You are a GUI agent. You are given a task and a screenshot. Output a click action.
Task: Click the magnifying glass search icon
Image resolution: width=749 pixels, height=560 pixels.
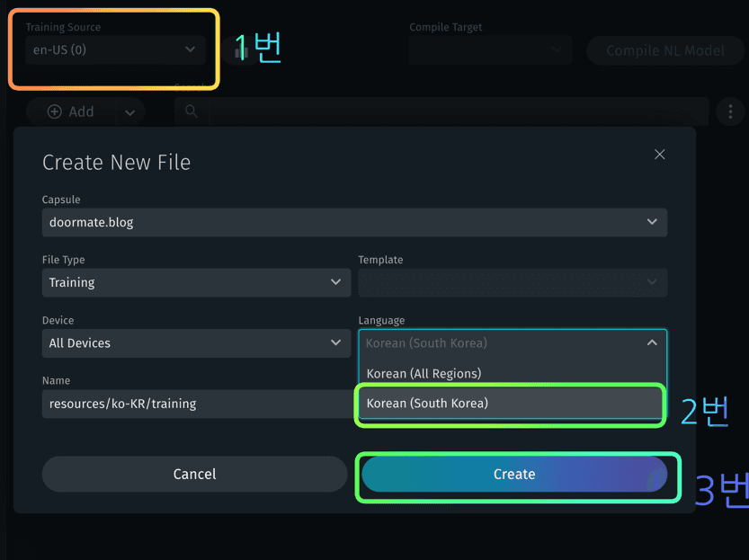191,111
